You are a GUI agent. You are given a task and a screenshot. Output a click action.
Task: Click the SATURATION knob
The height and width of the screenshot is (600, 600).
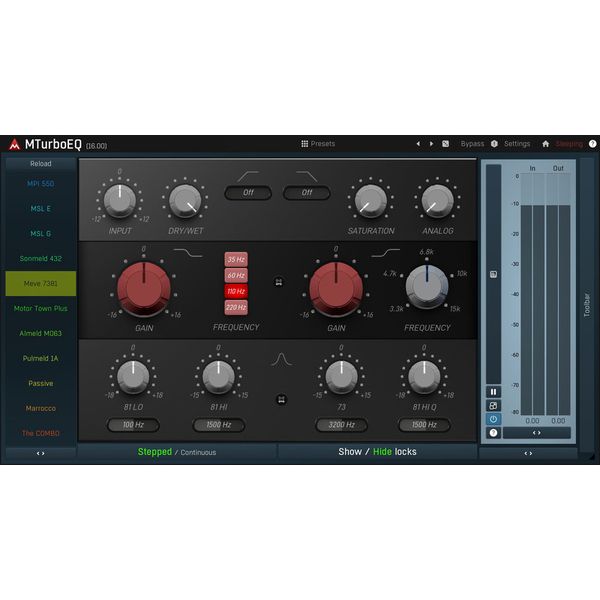(370, 201)
